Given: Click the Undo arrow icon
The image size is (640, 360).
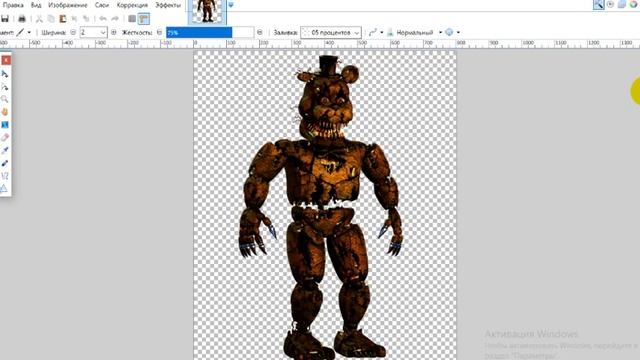Looking at the screenshot, I should [103, 19].
